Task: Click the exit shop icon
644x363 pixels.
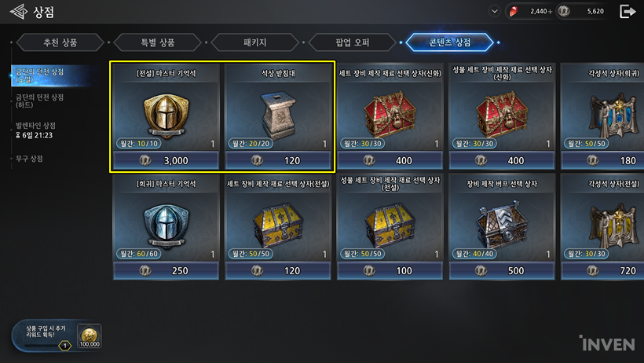Action: pyautogui.click(x=628, y=12)
